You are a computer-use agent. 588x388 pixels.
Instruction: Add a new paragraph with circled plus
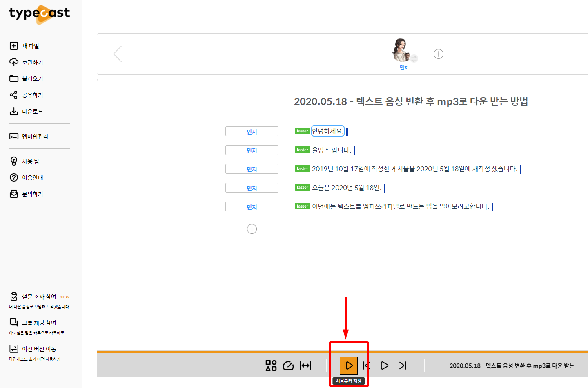[x=252, y=229]
